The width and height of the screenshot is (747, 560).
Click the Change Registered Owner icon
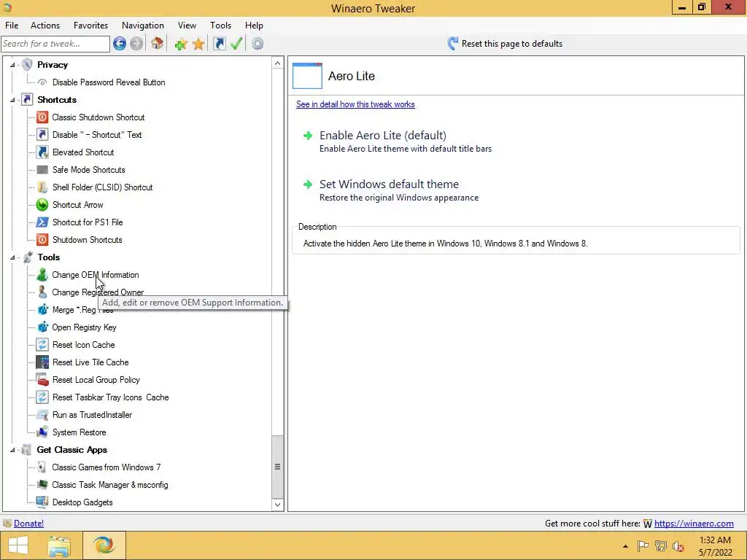[42, 292]
